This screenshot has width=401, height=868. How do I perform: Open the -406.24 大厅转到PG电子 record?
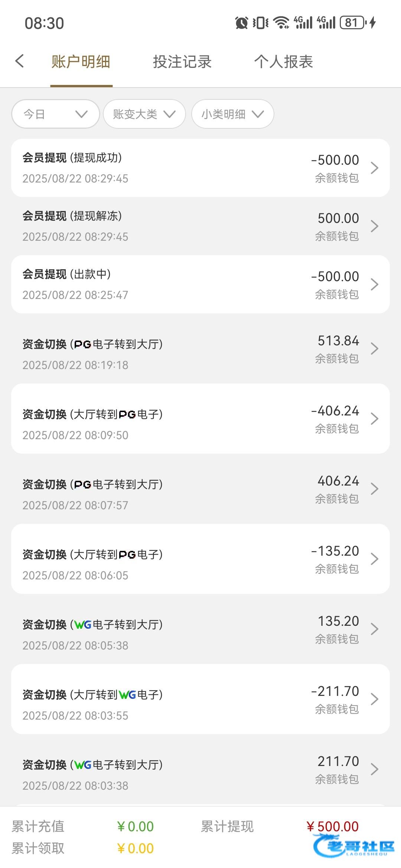tap(200, 419)
